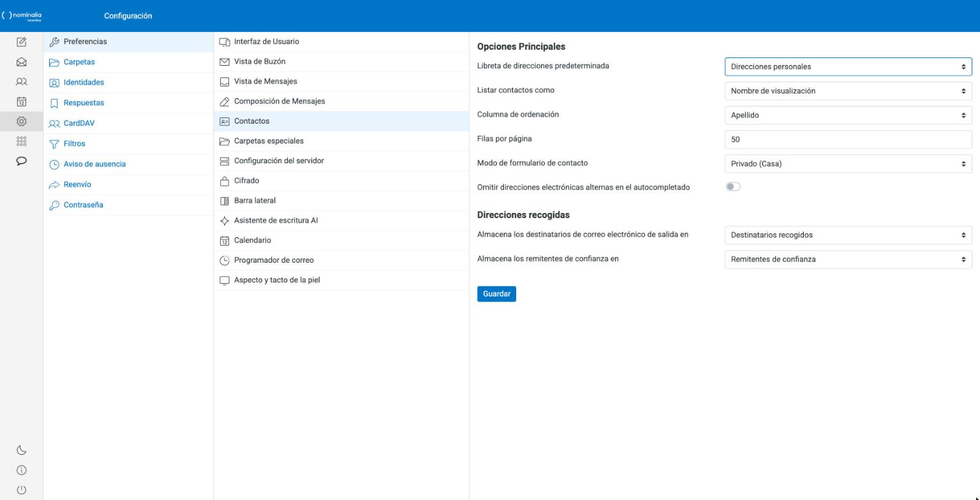Open Interfaz de Usuario section
Viewport: 980px width, 500px height.
pos(341,41)
